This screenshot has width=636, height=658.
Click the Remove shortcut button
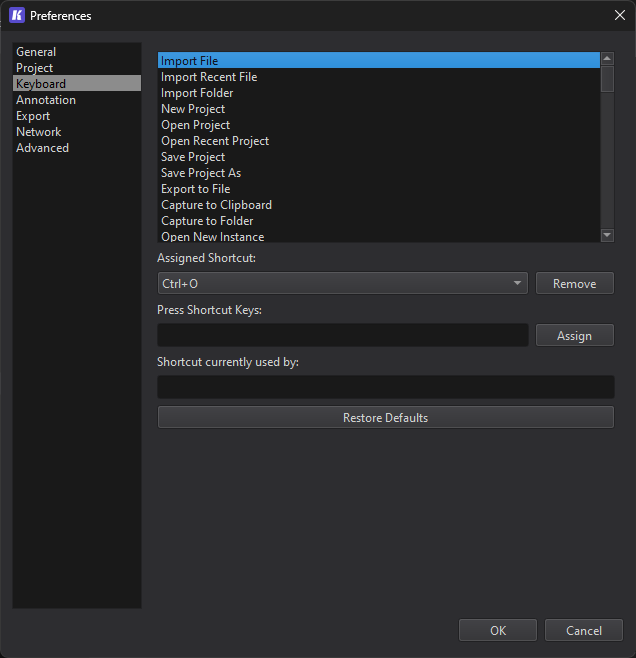574,284
